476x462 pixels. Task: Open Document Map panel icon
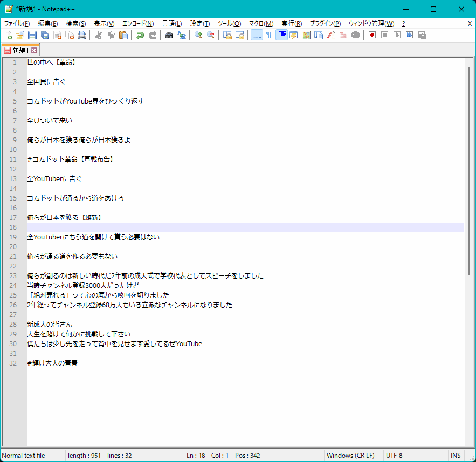pyautogui.click(x=306, y=35)
